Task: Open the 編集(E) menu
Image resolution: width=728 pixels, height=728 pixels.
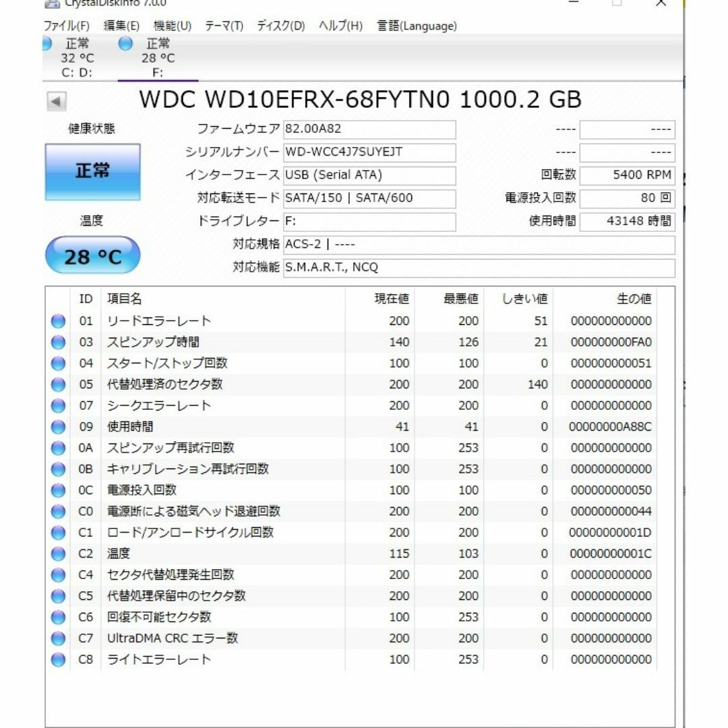Action: coord(121,26)
